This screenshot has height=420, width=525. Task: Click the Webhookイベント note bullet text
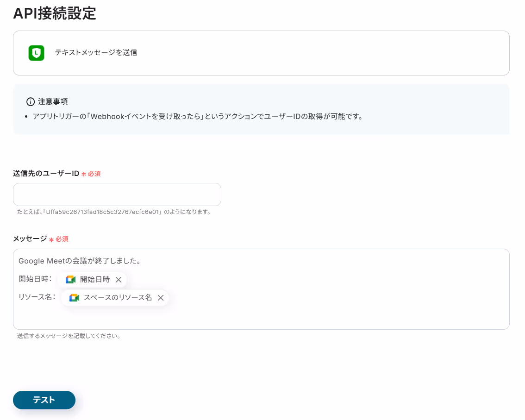tap(198, 117)
